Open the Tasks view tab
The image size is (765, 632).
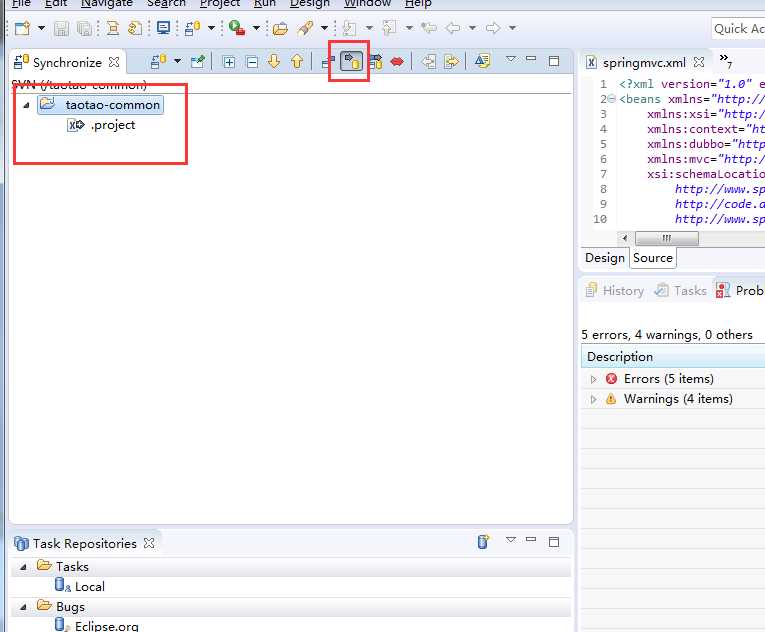coord(681,290)
